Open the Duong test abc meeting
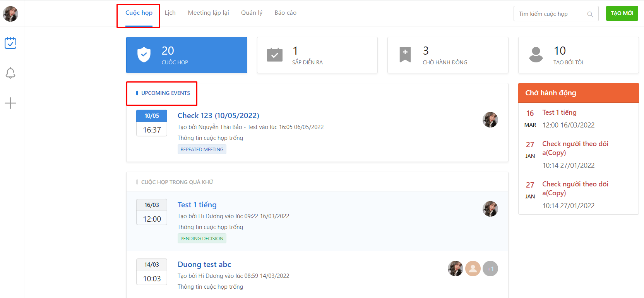Viewport: 644px width, 298px height. click(x=204, y=264)
